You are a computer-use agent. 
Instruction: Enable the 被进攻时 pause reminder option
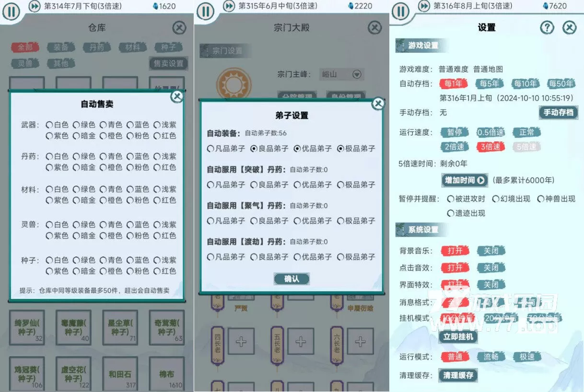point(451,199)
